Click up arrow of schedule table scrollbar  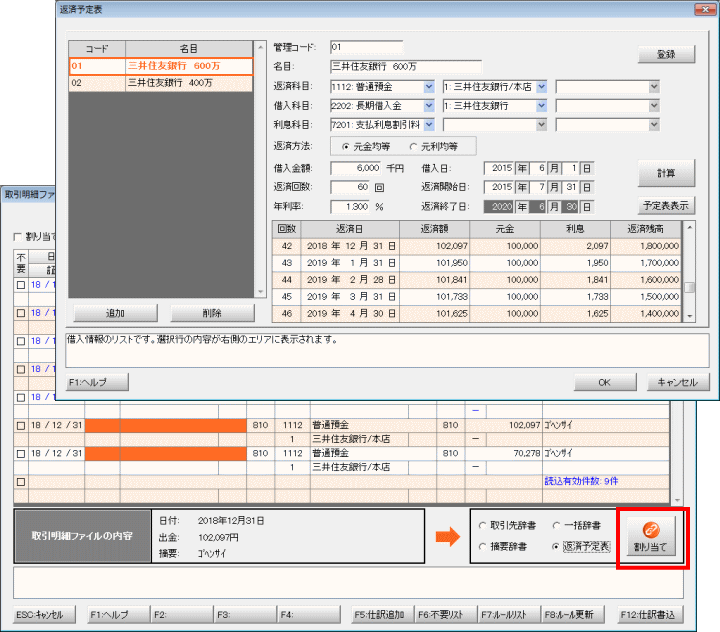pos(689,227)
